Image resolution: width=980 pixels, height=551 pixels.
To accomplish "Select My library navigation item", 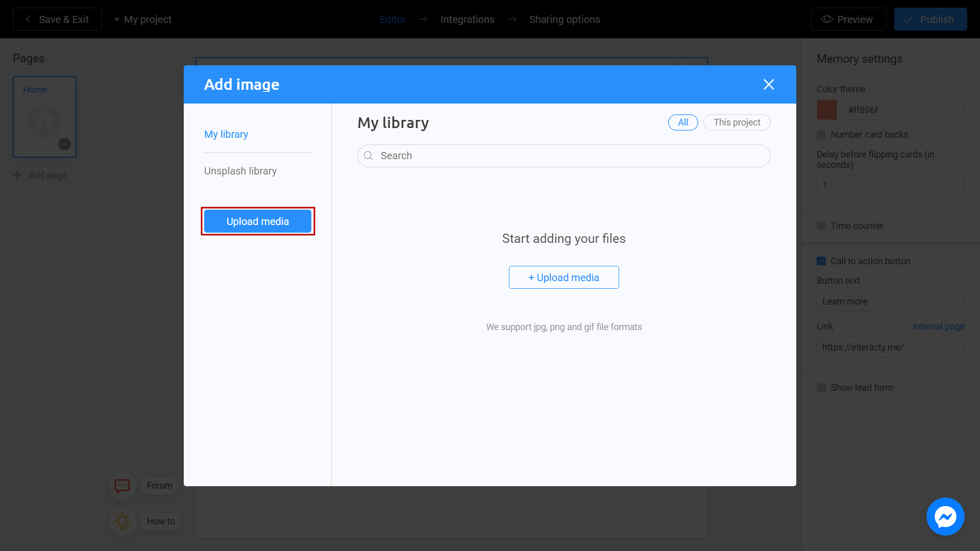I will (x=226, y=134).
